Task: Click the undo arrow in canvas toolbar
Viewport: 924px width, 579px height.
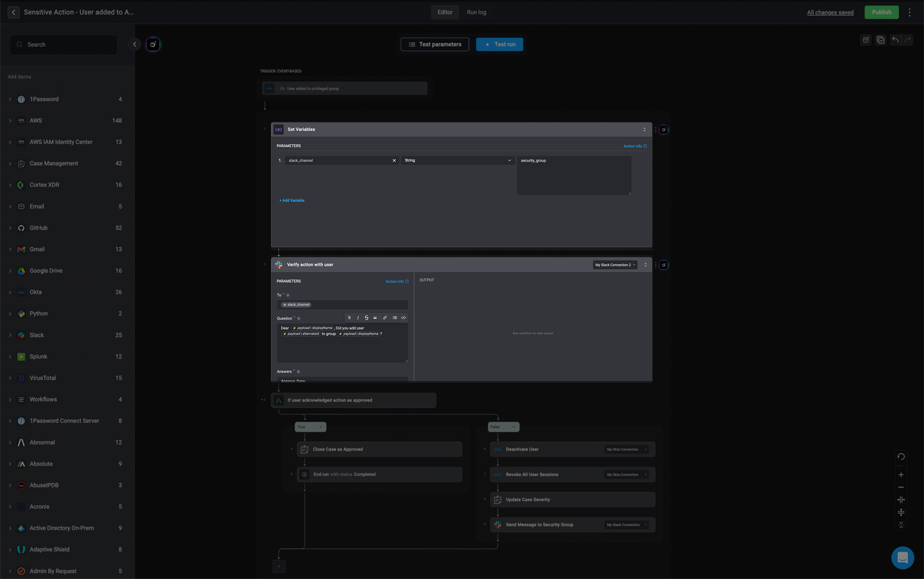Action: coord(895,40)
